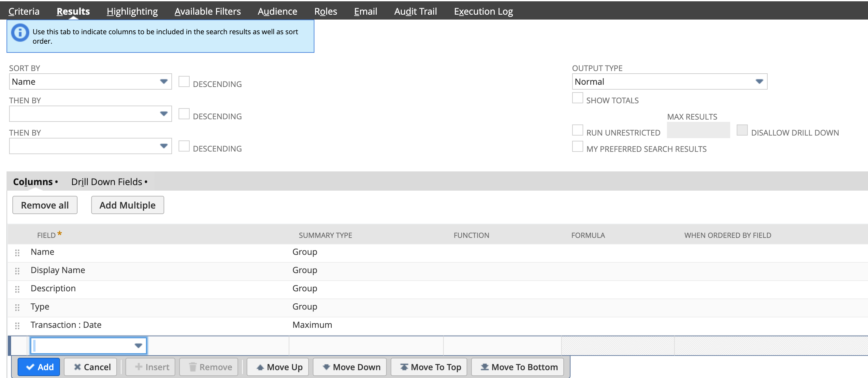Screen dimensions: 868x378
Task: Click the Move To Bottom button
Action: 517,367
